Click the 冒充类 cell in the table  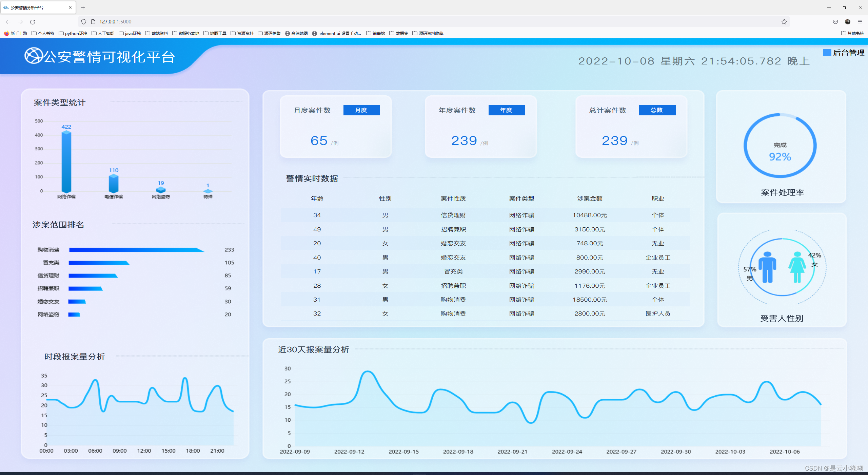pos(453,272)
